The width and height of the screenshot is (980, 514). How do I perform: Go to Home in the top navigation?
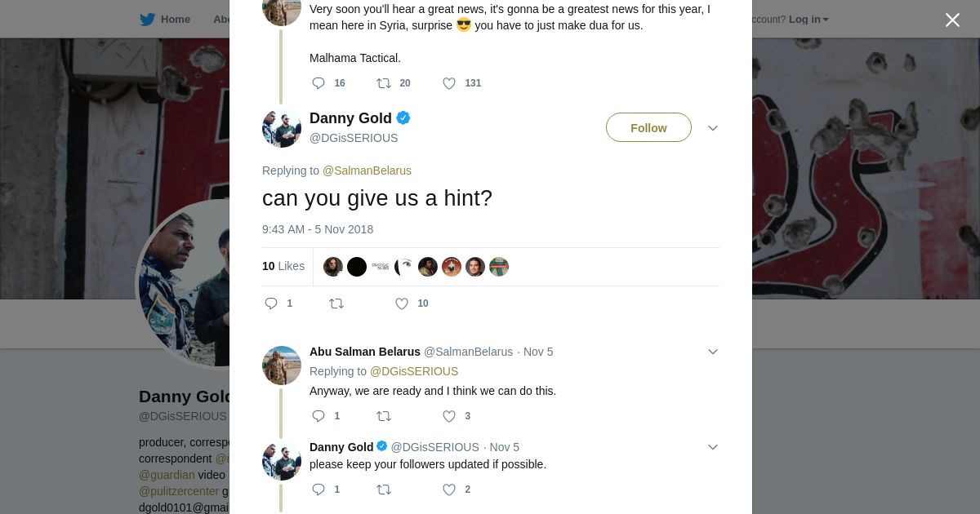[175, 20]
